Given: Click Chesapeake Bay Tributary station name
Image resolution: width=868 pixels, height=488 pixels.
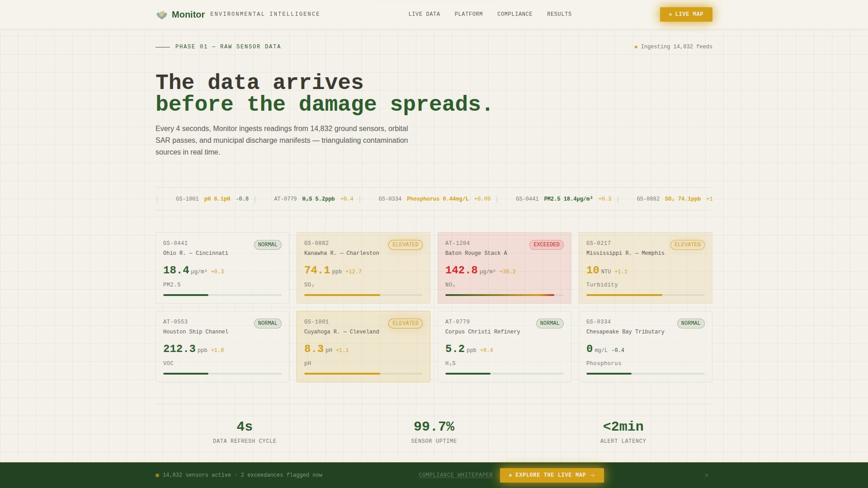Looking at the screenshot, I should (625, 332).
